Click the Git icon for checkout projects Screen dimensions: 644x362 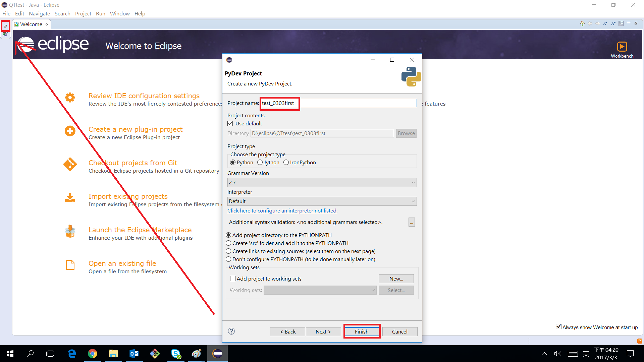pyautogui.click(x=70, y=164)
